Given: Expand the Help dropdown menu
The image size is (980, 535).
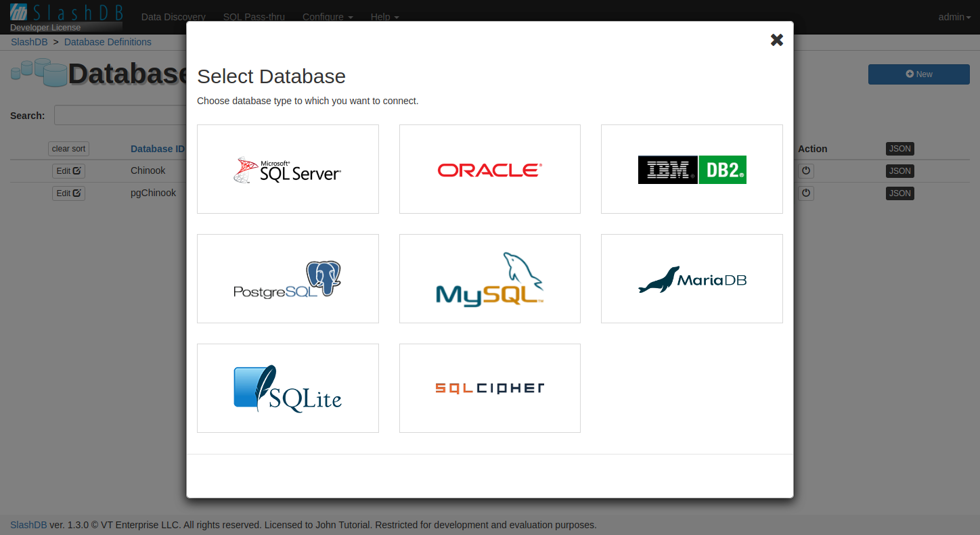Looking at the screenshot, I should 384,17.
